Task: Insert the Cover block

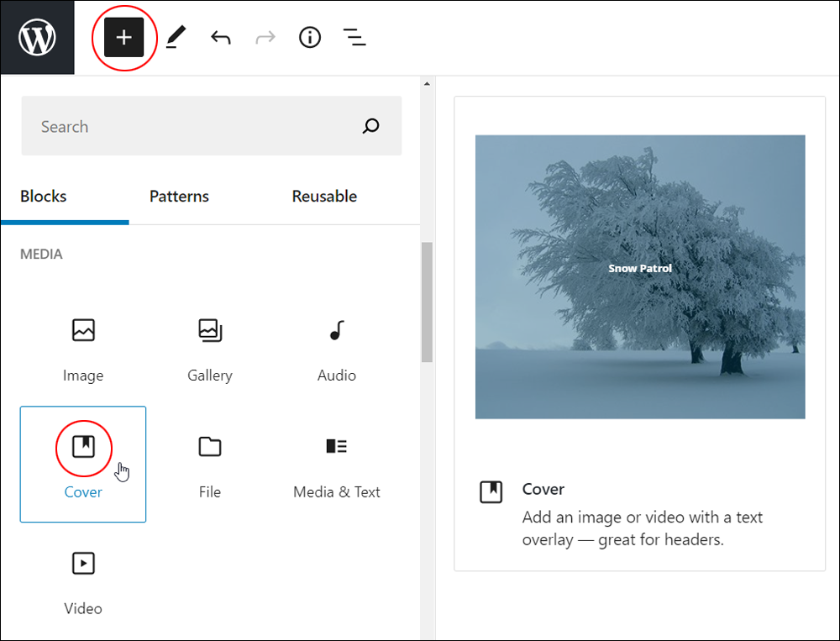Action: coord(83,464)
